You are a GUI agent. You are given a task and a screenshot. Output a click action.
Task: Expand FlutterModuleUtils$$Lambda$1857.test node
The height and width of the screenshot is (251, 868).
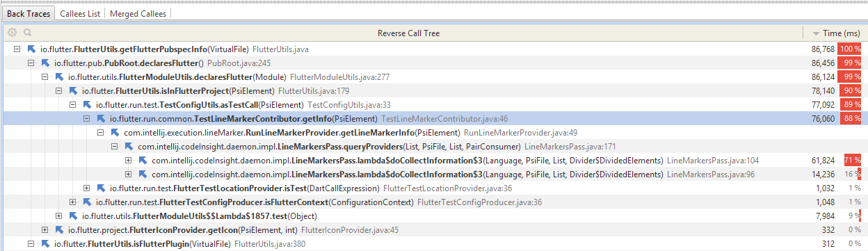59,216
